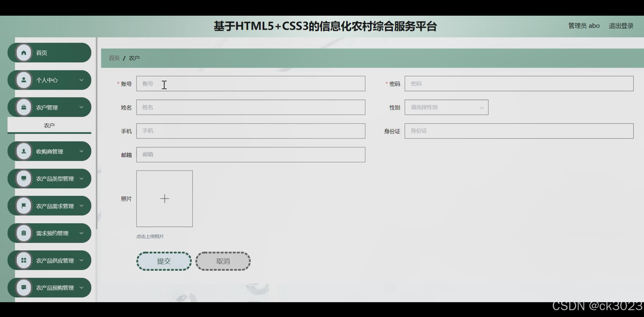This screenshot has width=644, height=317.
Task: Open 首页 from the breadcrumb
Action: click(113, 58)
